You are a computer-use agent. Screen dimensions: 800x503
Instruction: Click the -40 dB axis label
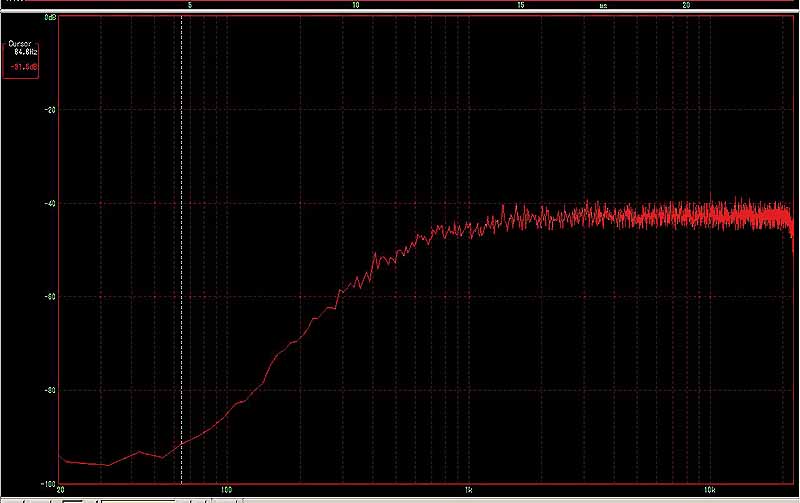49,203
